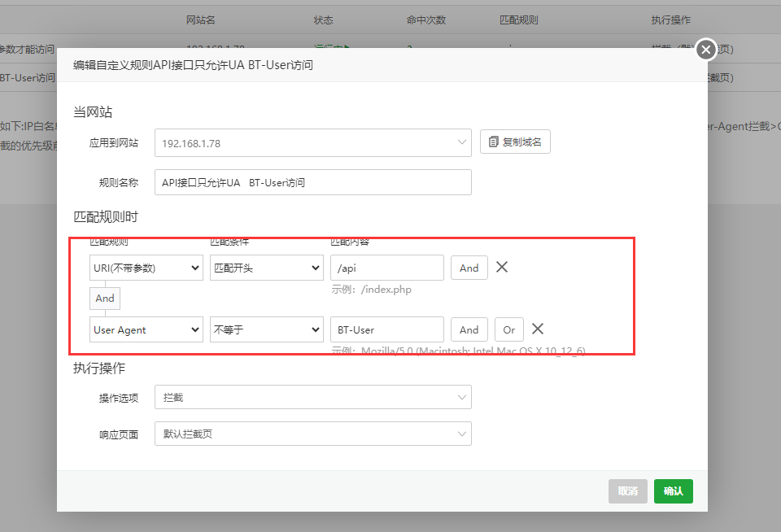Click the And connector between rule rows
This screenshot has width=781, height=532.
(105, 299)
